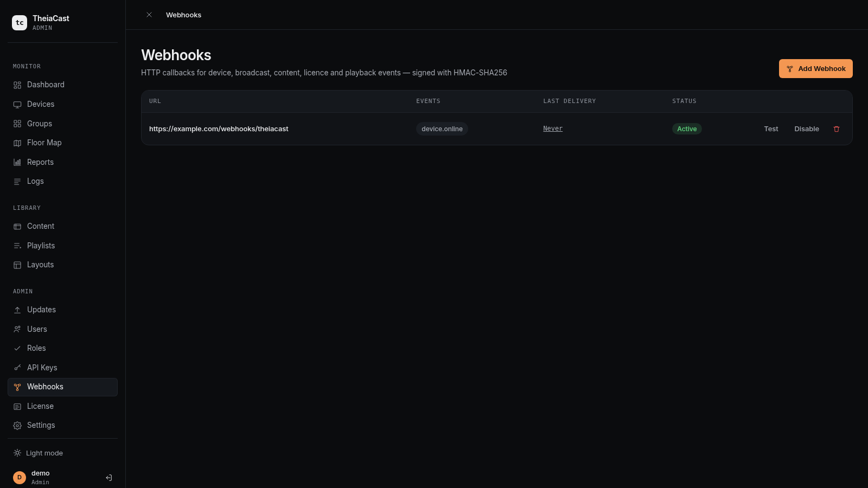Click the Dashboard grid icon in sidebar

point(17,85)
